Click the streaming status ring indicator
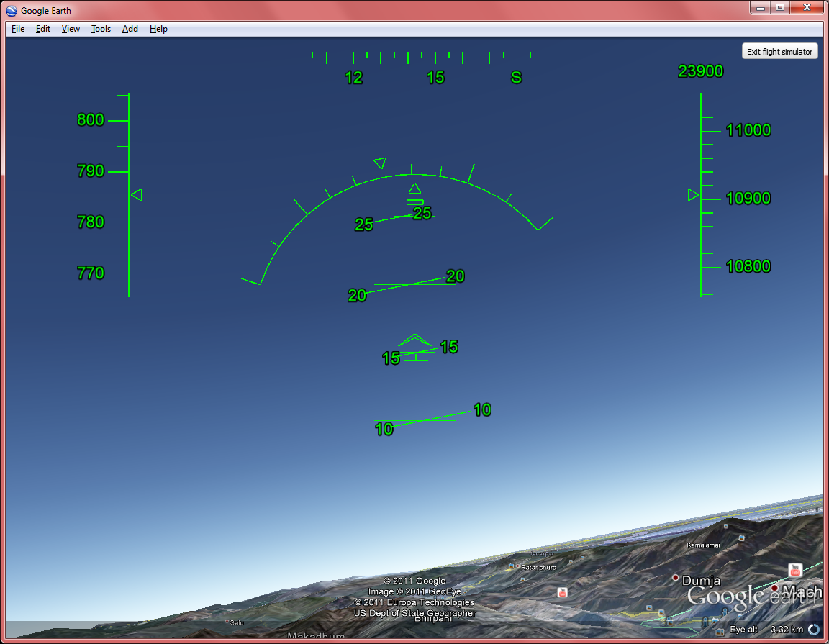This screenshot has height=644, width=829. (x=814, y=629)
